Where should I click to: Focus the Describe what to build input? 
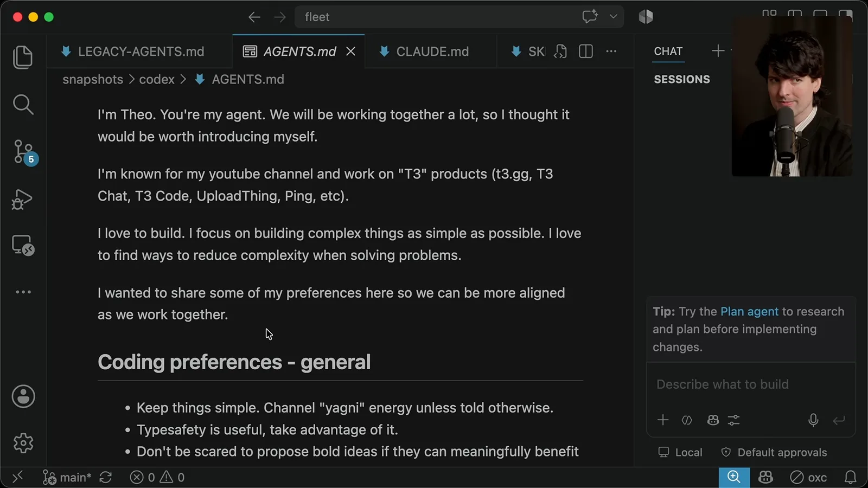pyautogui.click(x=751, y=384)
